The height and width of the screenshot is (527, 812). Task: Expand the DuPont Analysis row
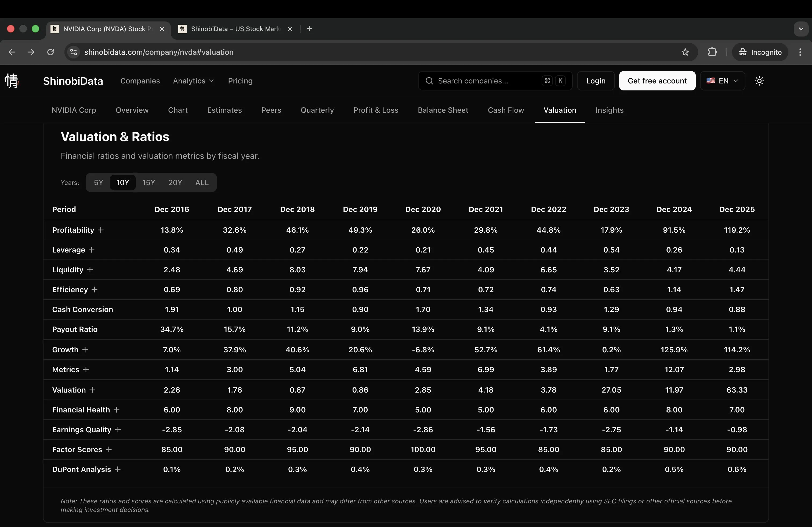[x=118, y=469]
